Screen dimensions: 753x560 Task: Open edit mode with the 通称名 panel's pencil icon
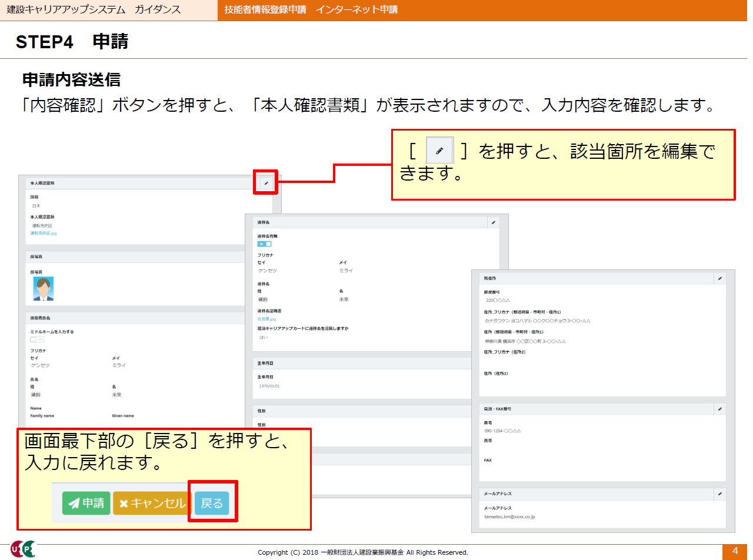click(x=494, y=222)
